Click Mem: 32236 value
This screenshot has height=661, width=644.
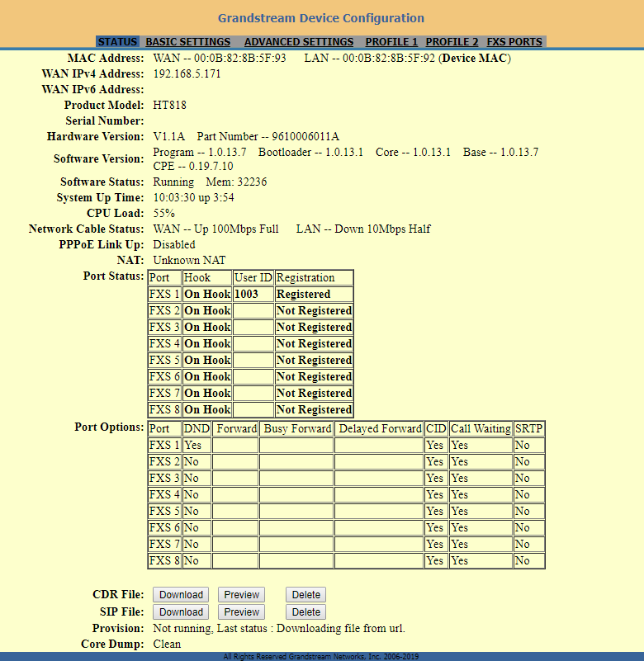click(236, 182)
